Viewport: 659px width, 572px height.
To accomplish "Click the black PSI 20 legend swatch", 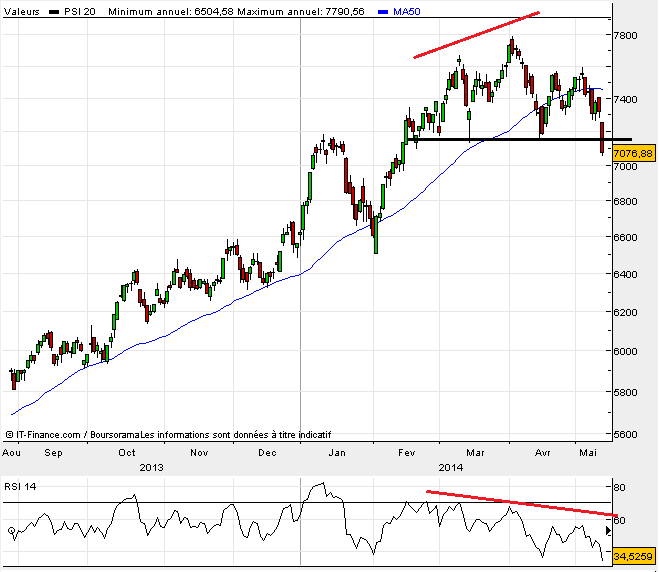I will point(54,12).
